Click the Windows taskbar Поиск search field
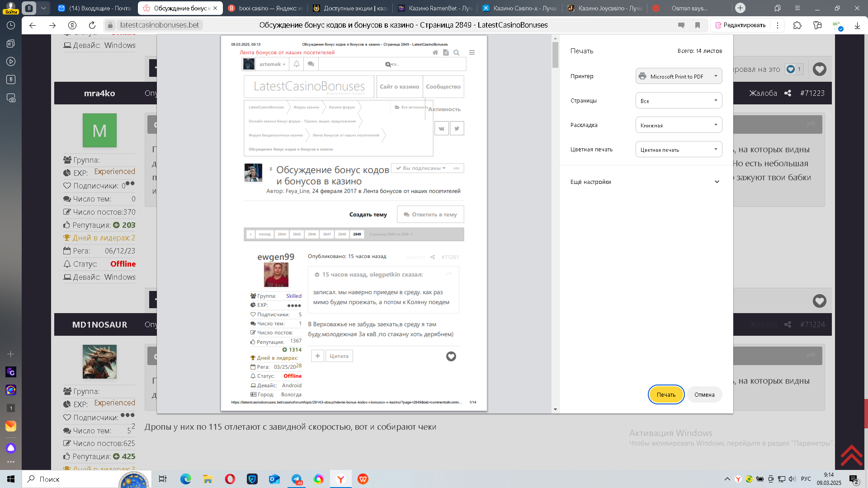Image resolution: width=868 pixels, height=488 pixels. pos(68,479)
